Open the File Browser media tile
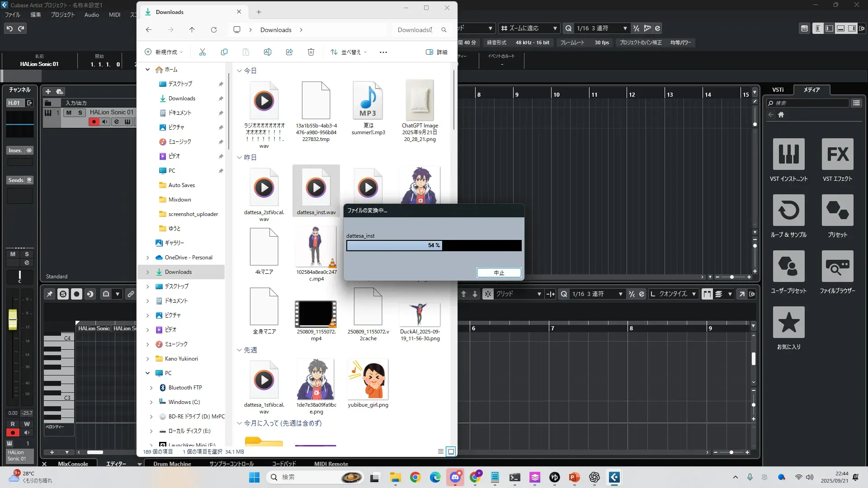 (837, 267)
